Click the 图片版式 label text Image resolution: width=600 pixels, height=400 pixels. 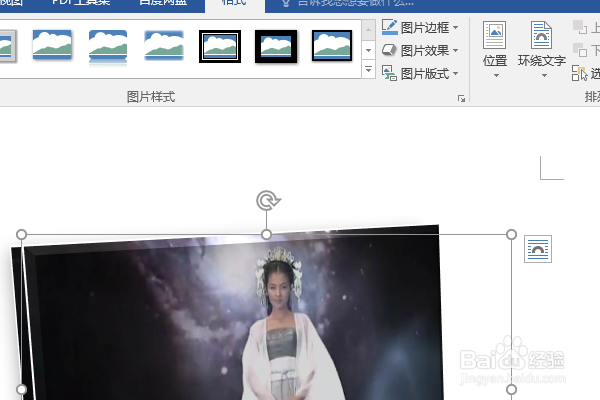(x=425, y=73)
